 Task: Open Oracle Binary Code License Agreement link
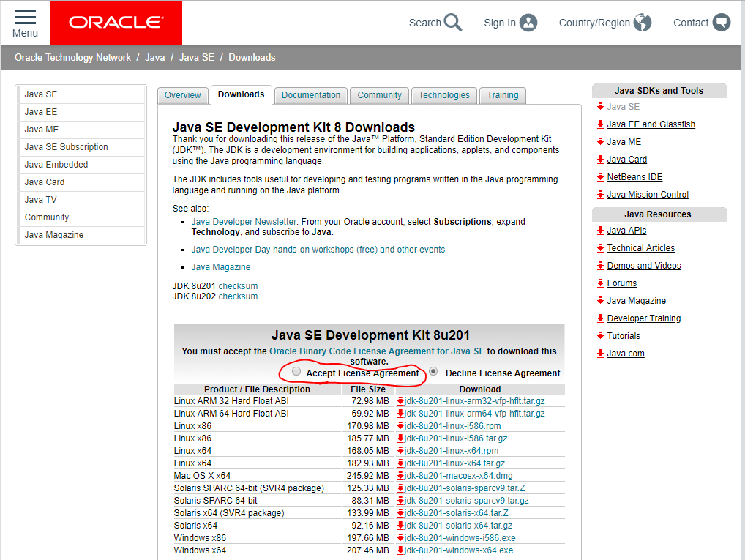(377, 351)
